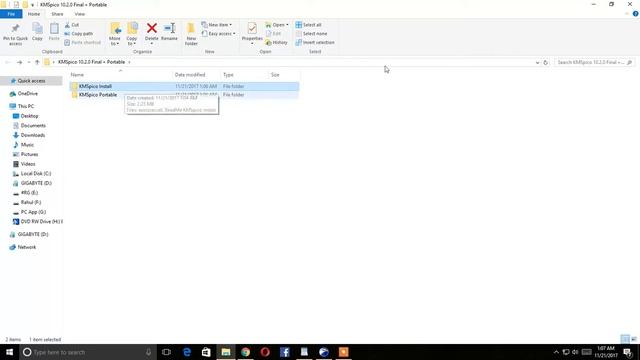Open Pictures in navigation pane

point(29,154)
